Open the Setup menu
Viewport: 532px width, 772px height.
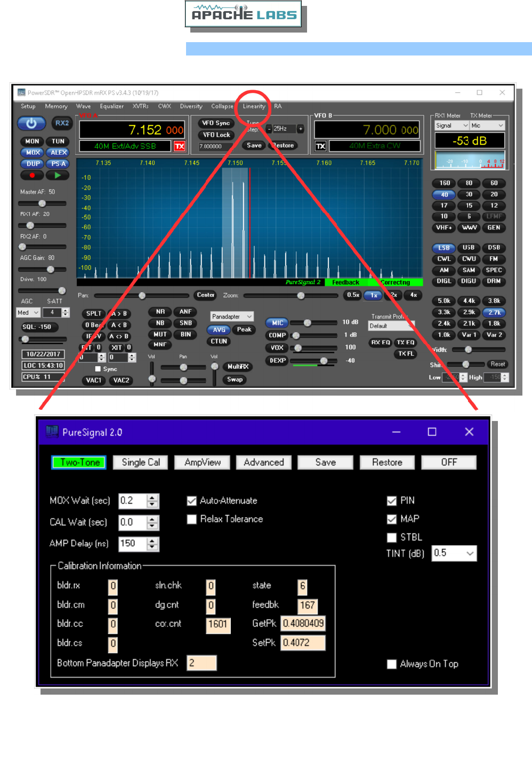pos(28,106)
